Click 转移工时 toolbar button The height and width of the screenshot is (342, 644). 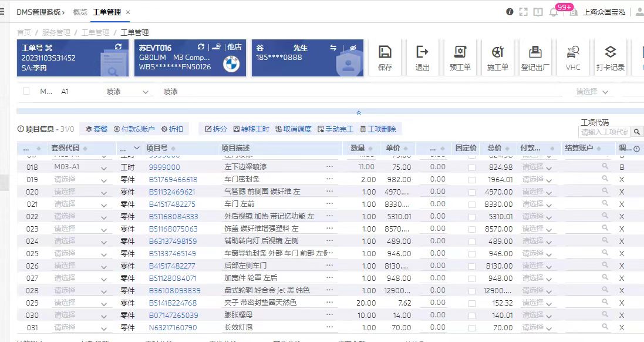251,129
